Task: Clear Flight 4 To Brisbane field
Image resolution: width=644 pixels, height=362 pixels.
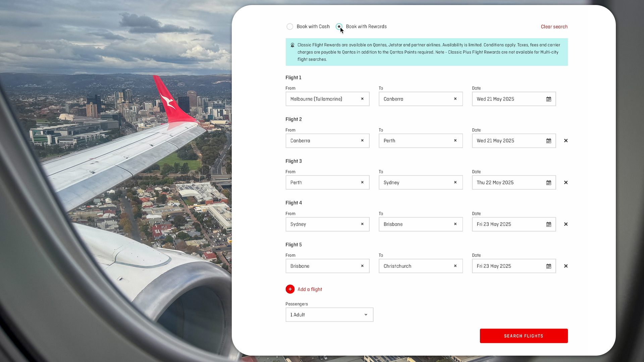Action: tap(455, 224)
